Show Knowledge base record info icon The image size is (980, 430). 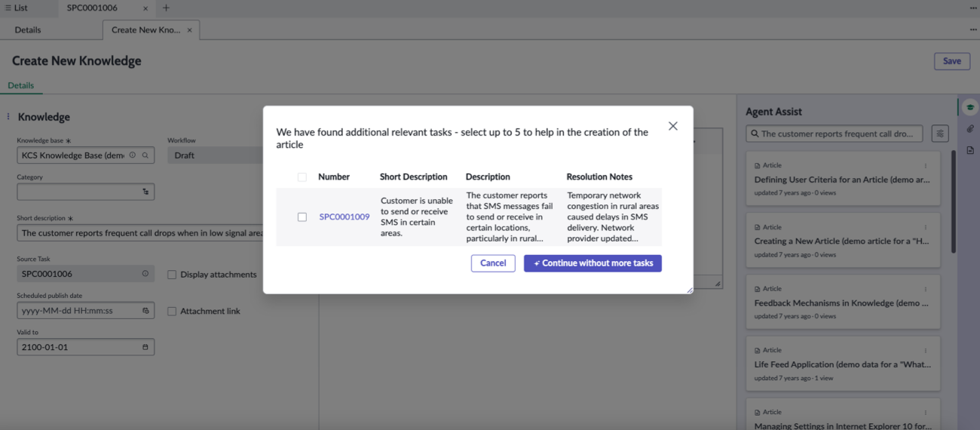133,155
